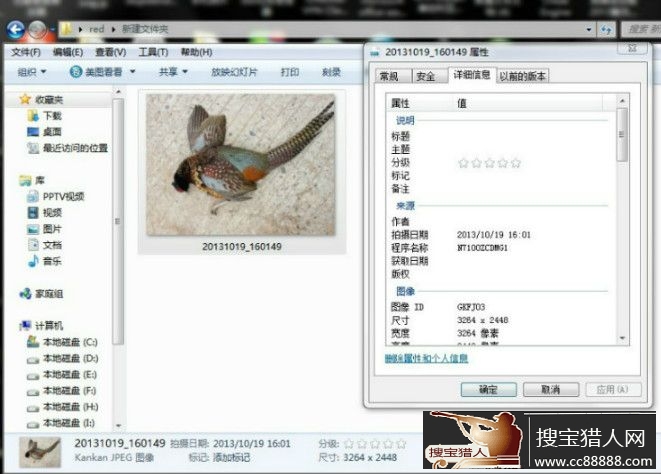Open 本地磁盘 (C:) drive
This screenshot has height=474, width=661.
[x=62, y=342]
